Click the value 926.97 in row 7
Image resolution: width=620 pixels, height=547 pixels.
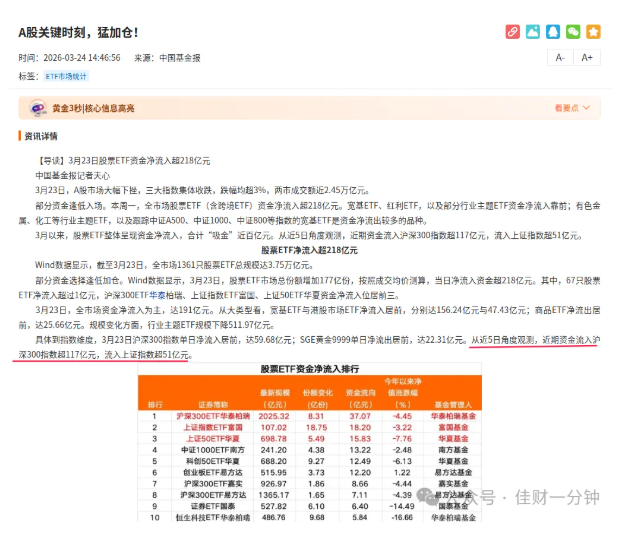tap(274, 484)
